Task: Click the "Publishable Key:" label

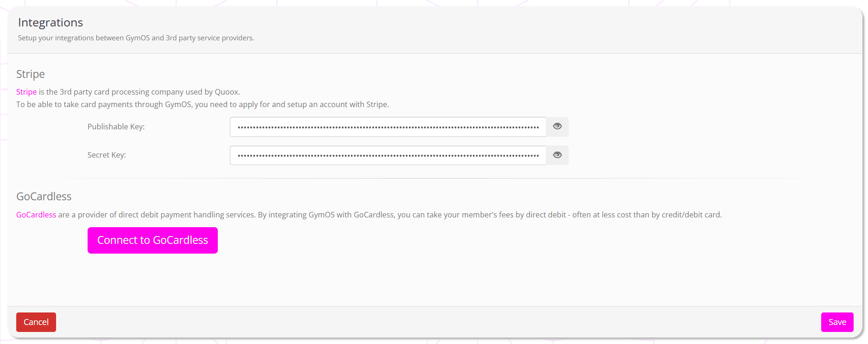Action: 116,127
